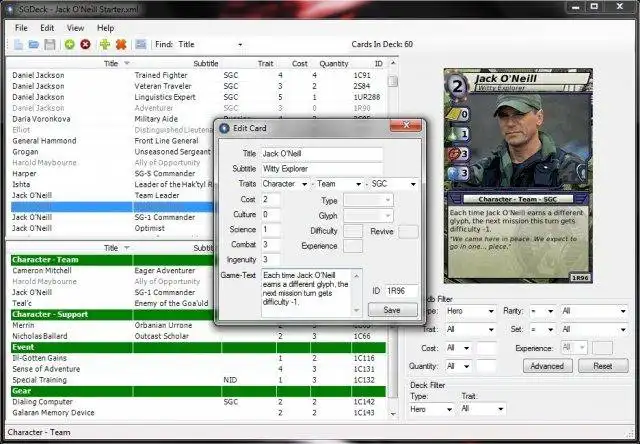Click the Advanced filter button

click(x=547, y=366)
